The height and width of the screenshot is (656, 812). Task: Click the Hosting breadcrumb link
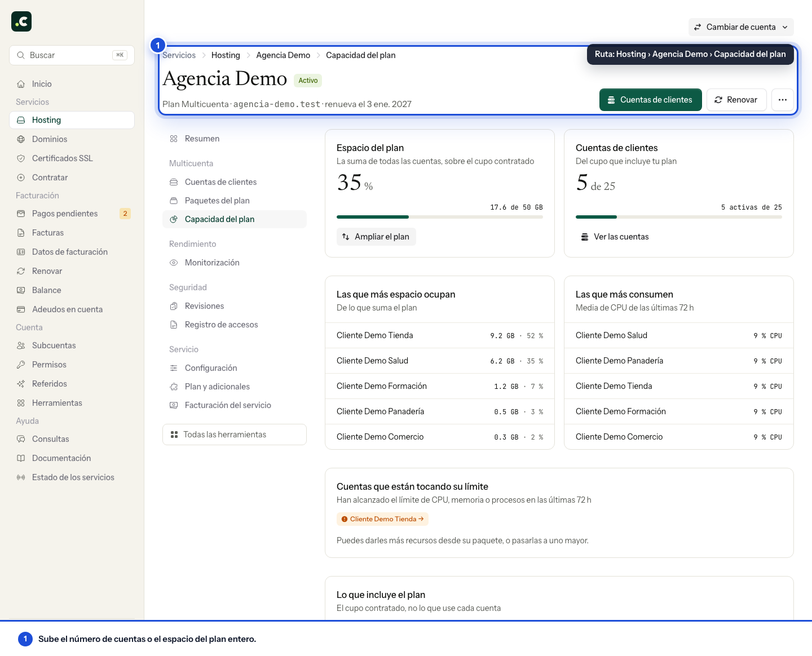click(226, 55)
